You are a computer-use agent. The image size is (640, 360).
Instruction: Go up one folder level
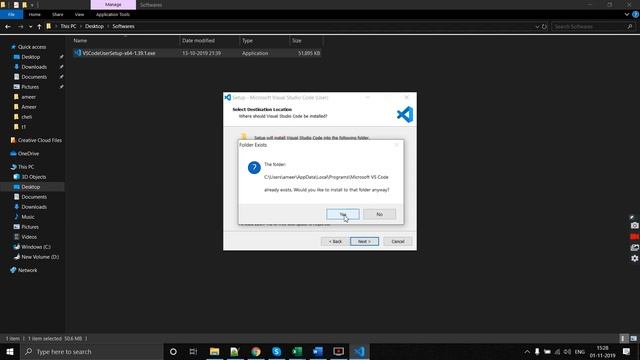point(39,27)
